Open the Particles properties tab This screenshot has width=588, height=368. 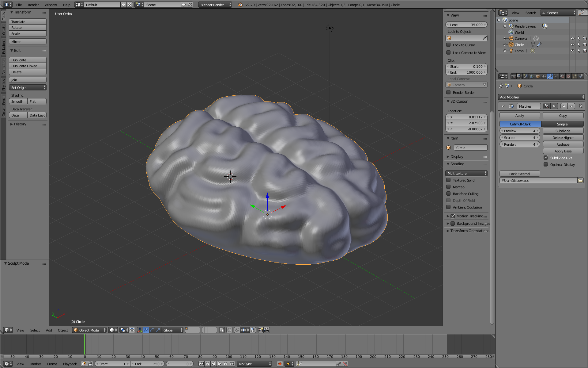pos(575,76)
